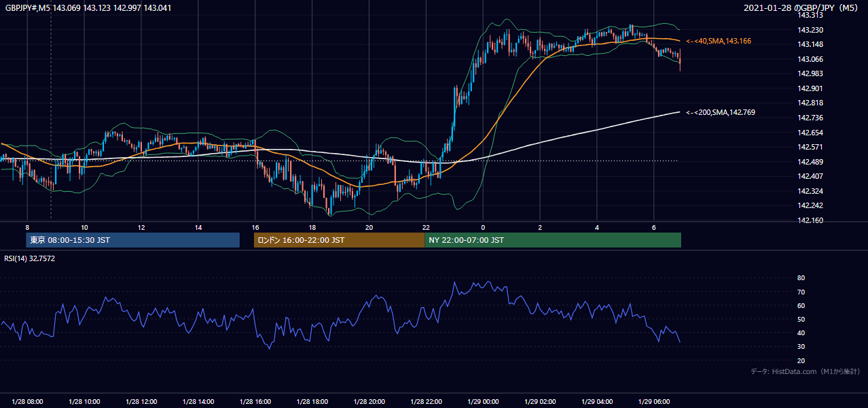Click the 1/28 16:00 bottom time label
Viewport: 868px width, 408px height.
pos(255,402)
